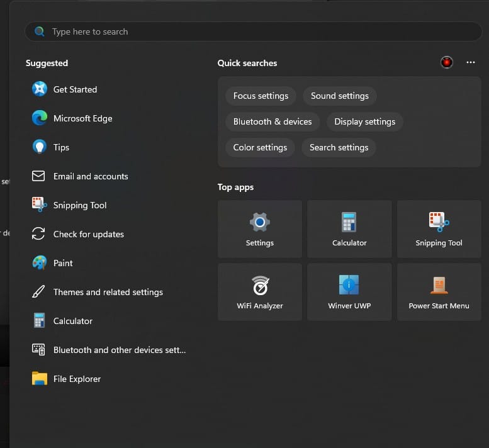Click the Tips text label

pyautogui.click(x=61, y=147)
